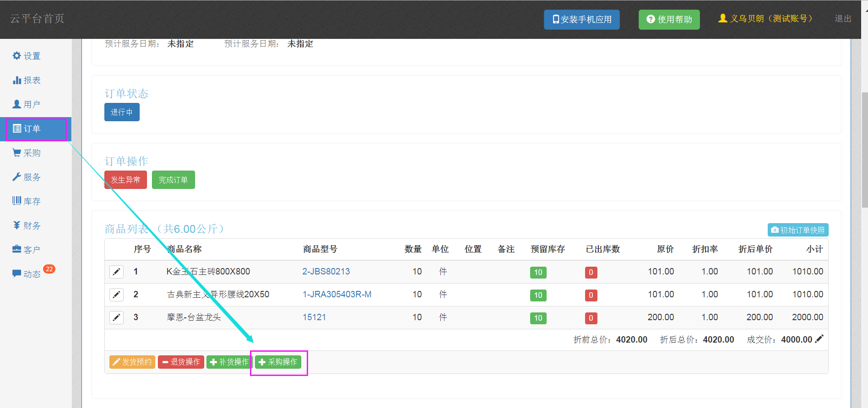This screenshot has width=868, height=408.
Task: Click the red 发生异常 button
Action: pos(125,180)
